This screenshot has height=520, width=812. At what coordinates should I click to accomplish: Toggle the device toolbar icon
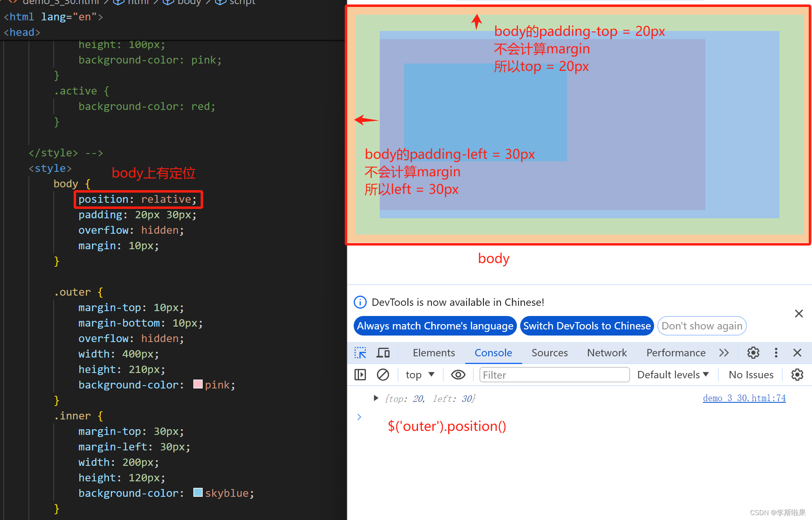pyautogui.click(x=383, y=353)
